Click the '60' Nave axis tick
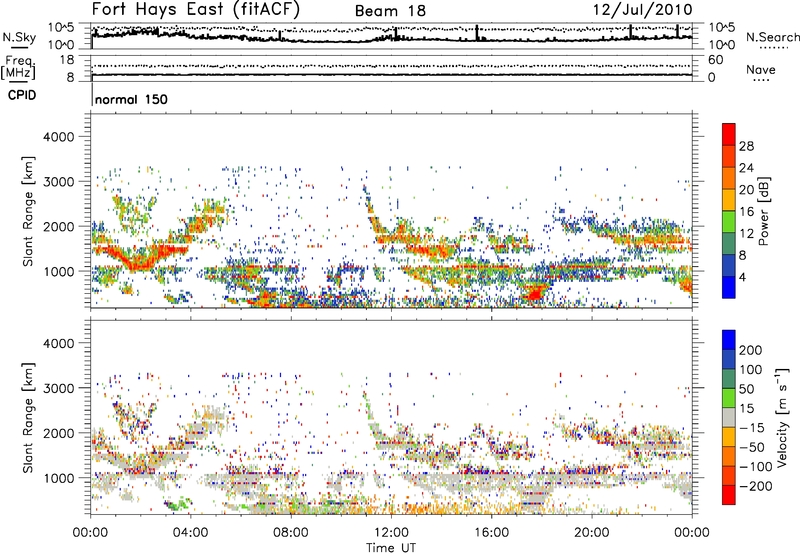Screen dimensions: 800x554 715,60
